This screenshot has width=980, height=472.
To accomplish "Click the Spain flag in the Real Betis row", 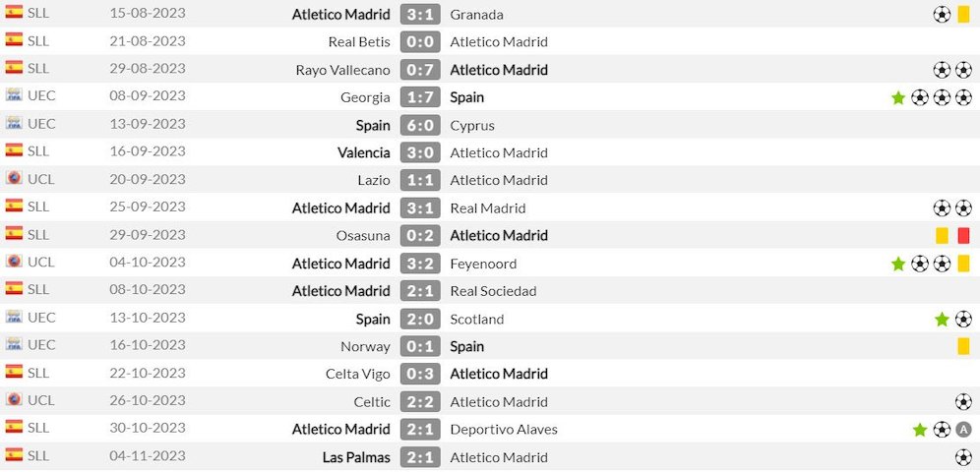I will (14, 40).
